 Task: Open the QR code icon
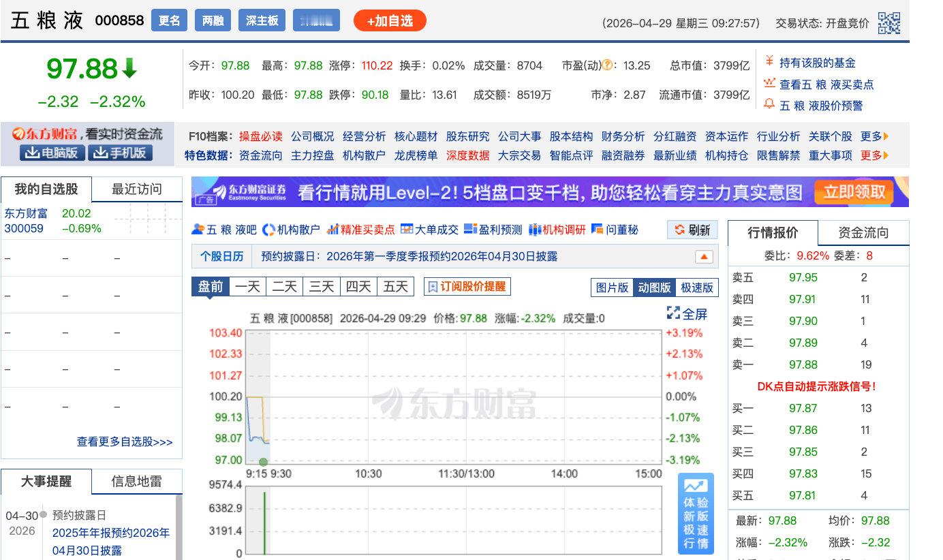click(x=889, y=22)
